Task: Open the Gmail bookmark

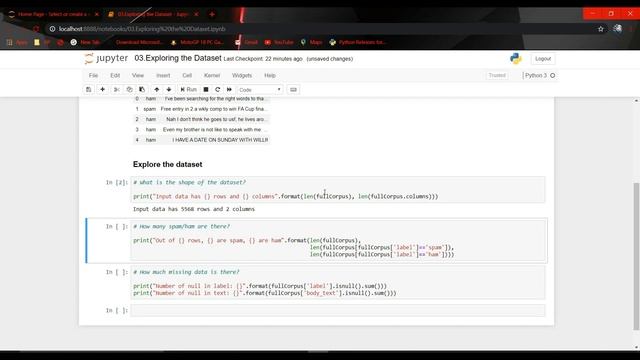Action: pos(247,42)
